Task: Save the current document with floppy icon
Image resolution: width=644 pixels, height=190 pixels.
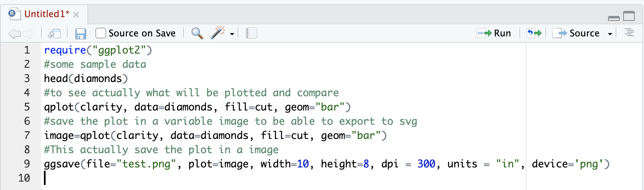Action: click(80, 33)
